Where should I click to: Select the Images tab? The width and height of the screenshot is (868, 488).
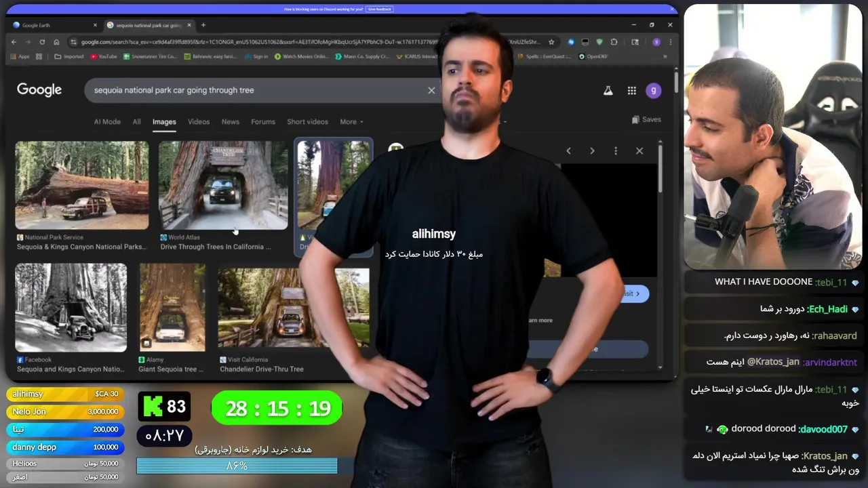pyautogui.click(x=164, y=122)
